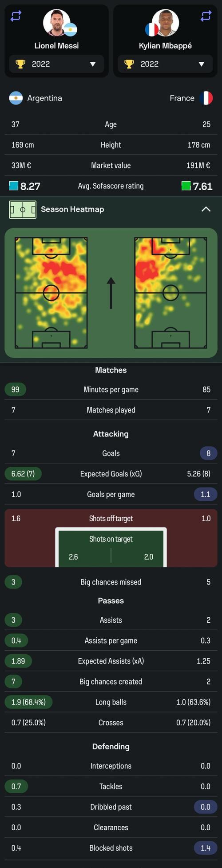Image resolution: width=222 pixels, height=868 pixels.
Task: Open Lionel Messi's profile photo
Action: click(57, 23)
